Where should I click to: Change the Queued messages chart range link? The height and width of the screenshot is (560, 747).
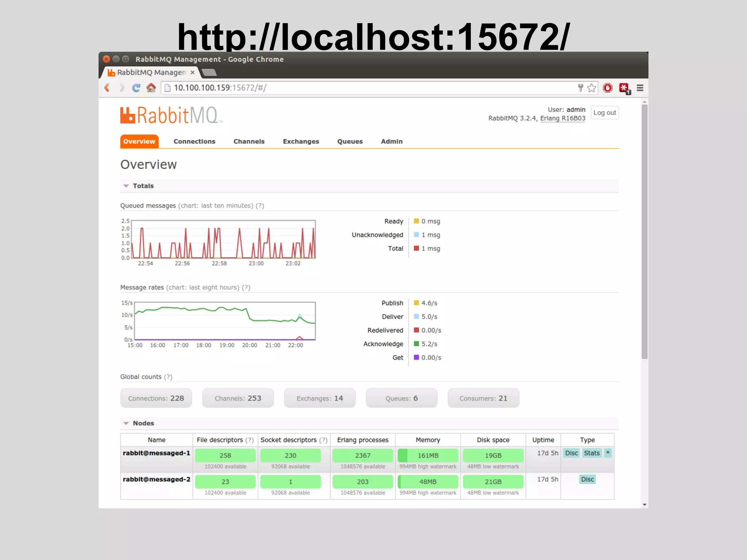pos(216,206)
